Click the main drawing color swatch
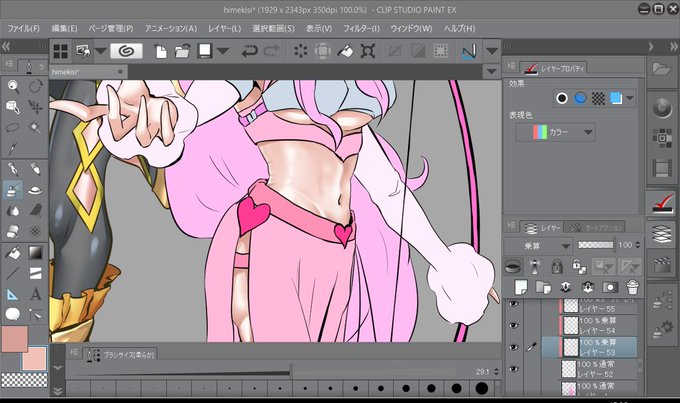This screenshot has height=403, width=680. point(14,339)
